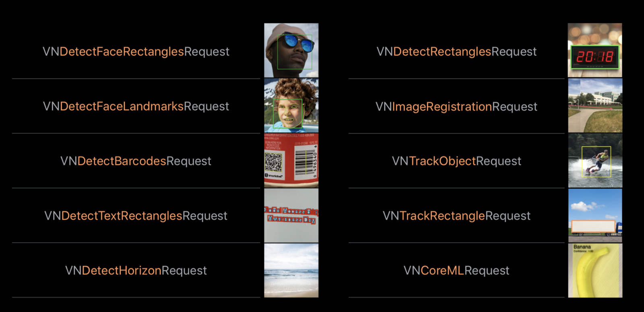Open the Banana classification thumbnail
The width and height of the screenshot is (644, 312).
tap(595, 270)
